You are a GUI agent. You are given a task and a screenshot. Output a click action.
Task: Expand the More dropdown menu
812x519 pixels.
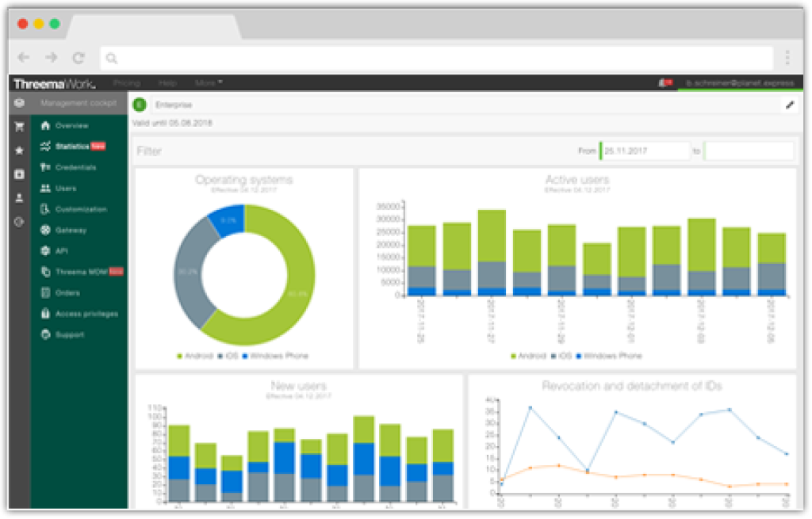click(x=209, y=83)
